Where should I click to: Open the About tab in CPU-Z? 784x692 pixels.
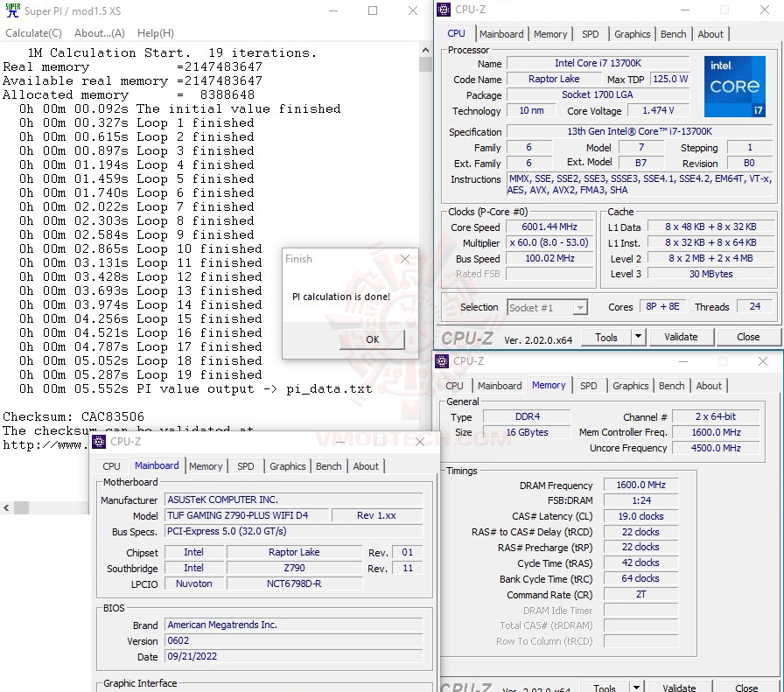pos(710,33)
